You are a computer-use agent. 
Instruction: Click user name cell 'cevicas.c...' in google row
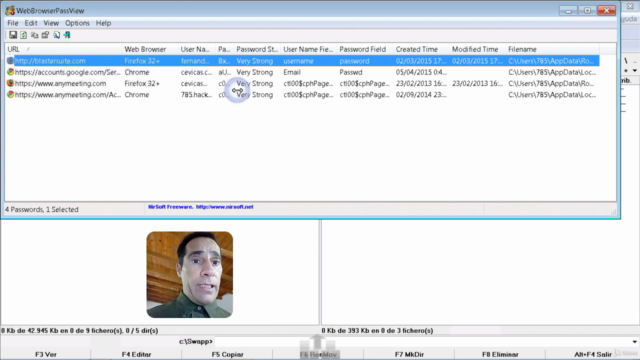(x=196, y=72)
